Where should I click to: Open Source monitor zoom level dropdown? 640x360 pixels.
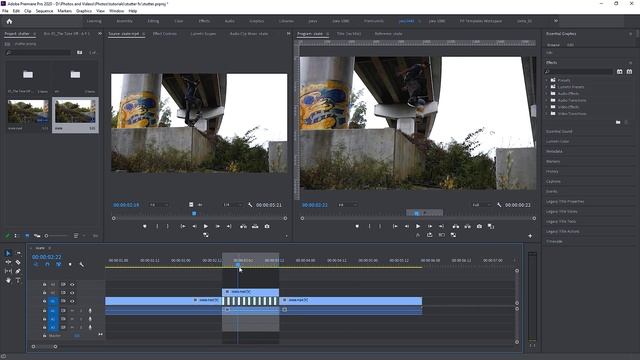(158, 205)
